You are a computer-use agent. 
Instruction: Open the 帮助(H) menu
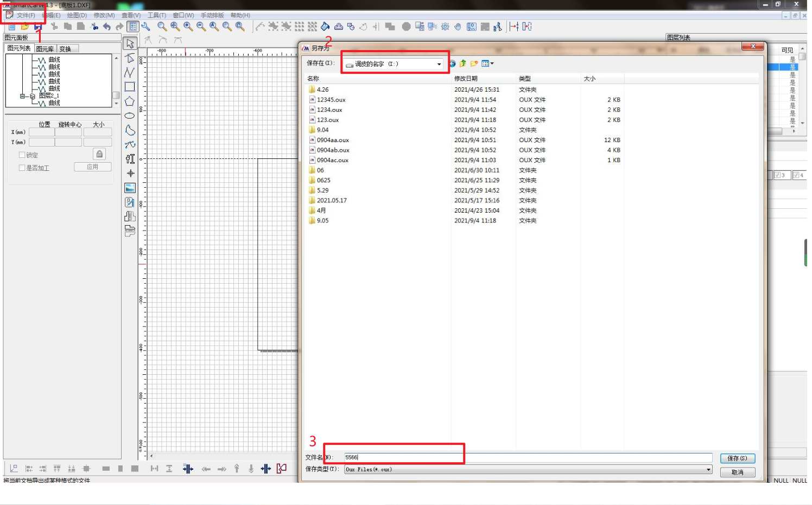click(x=240, y=15)
